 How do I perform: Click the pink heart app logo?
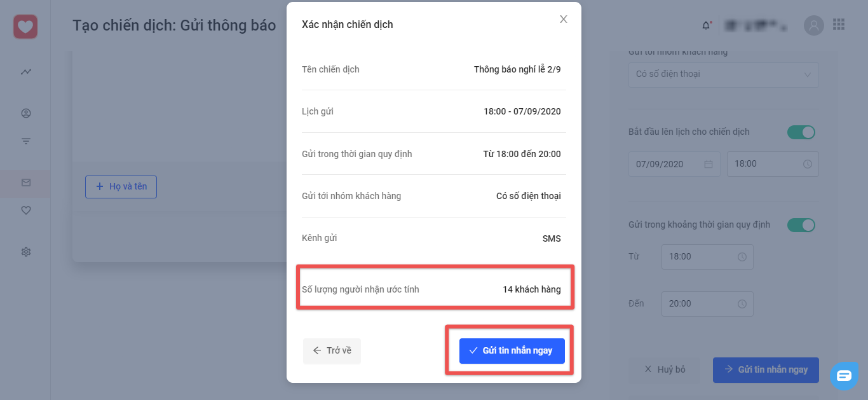[x=25, y=26]
